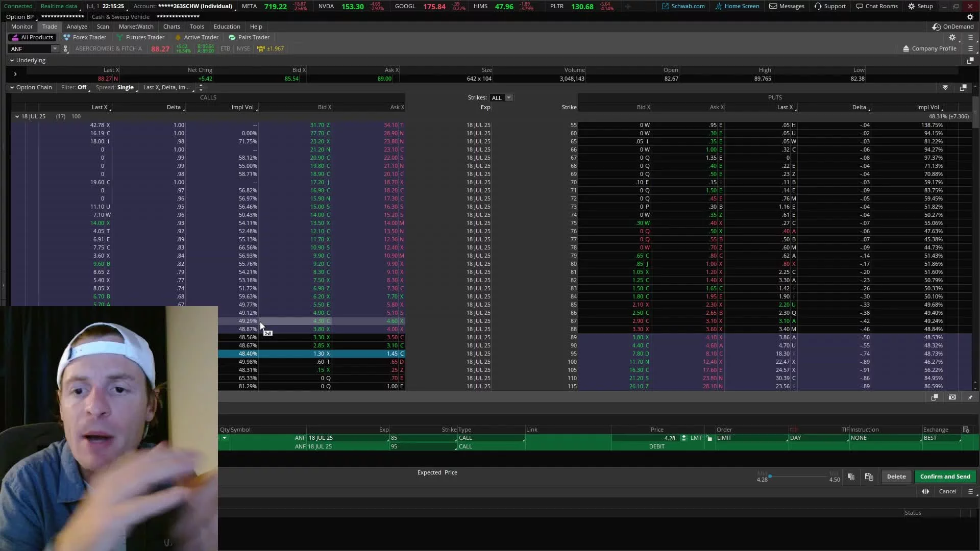
Task: Click the camera snapshot icon in order entry
Action: 952,397
